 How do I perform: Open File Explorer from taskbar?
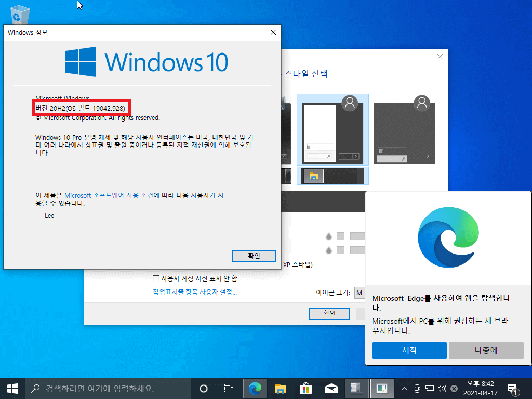click(x=280, y=389)
